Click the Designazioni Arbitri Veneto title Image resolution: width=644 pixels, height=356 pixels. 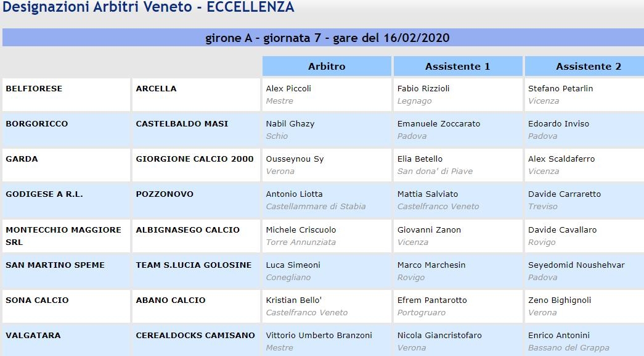(x=149, y=7)
